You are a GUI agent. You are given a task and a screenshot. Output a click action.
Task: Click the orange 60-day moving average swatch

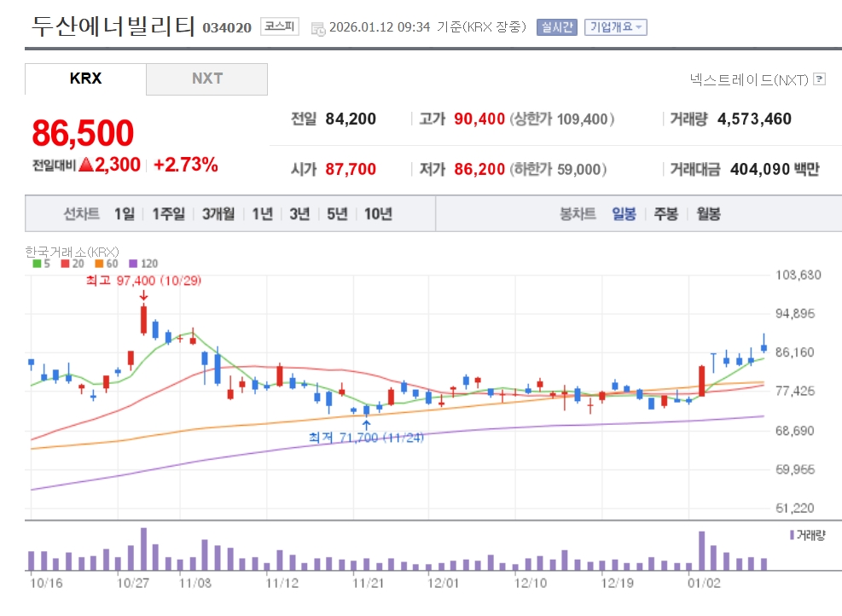pyautogui.click(x=99, y=264)
